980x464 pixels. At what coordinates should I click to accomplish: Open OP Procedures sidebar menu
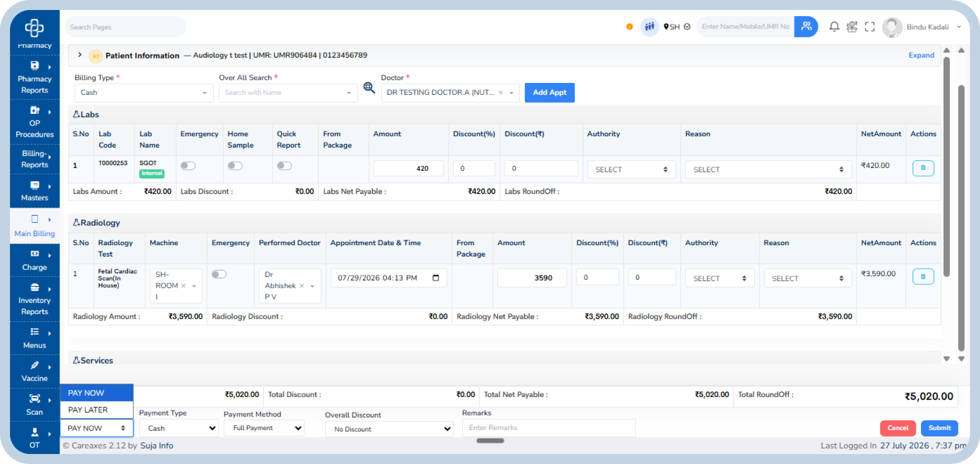click(34, 122)
